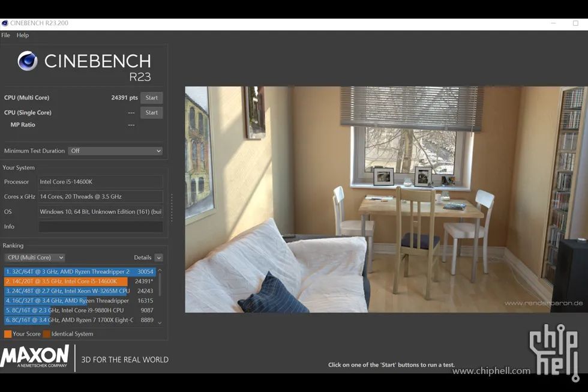Click the empty Info input field

(x=101, y=226)
